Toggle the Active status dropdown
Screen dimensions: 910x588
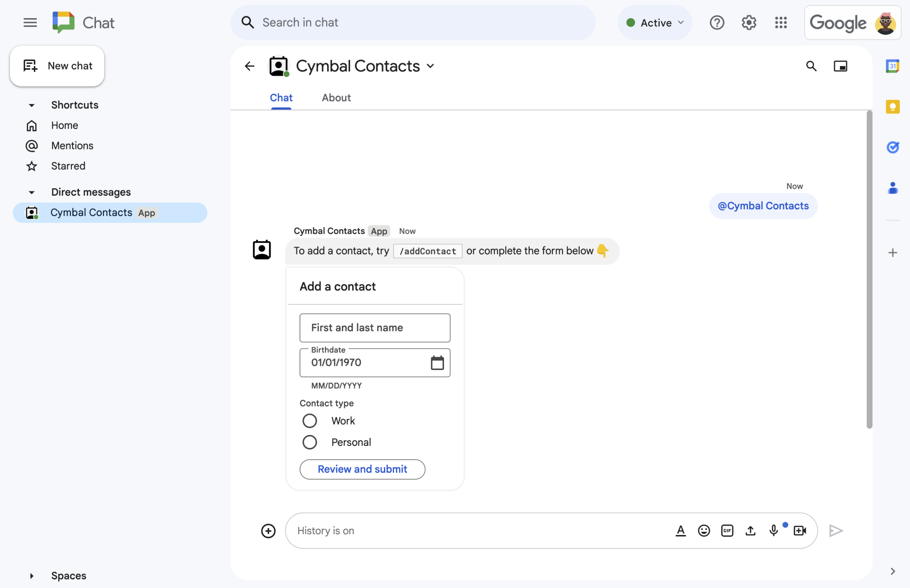coord(654,21)
